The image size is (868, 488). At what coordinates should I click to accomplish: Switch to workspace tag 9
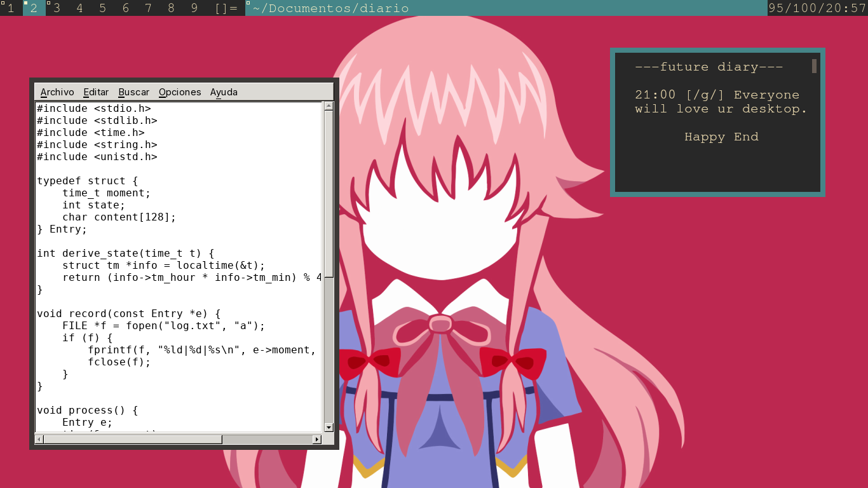194,8
